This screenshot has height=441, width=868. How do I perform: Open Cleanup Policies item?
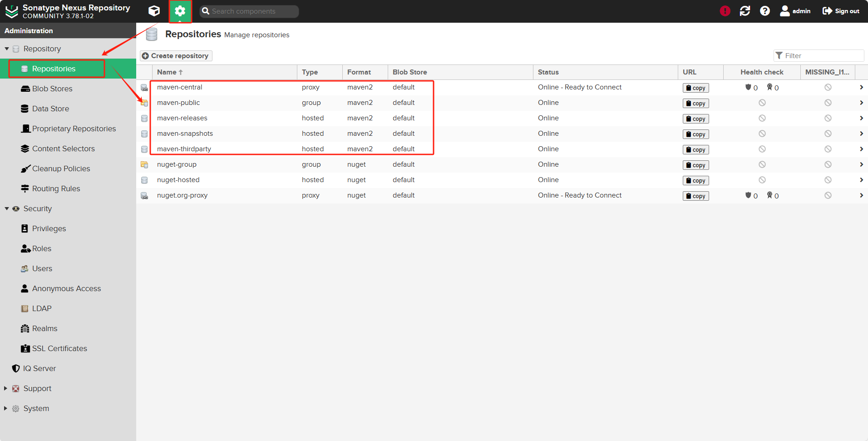tap(68, 168)
